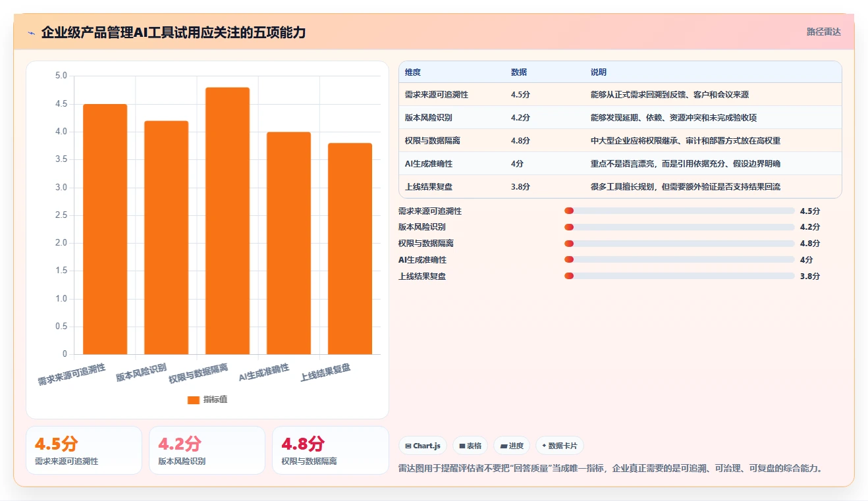This screenshot has height=501, width=868.
Task: Toggle the 指标值 legend swatch
Action: [x=194, y=400]
